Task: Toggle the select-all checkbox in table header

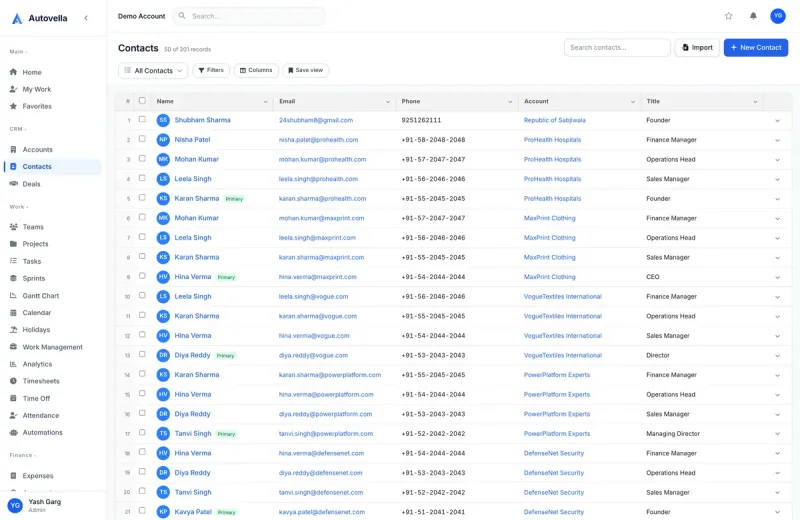Action: pos(142,101)
